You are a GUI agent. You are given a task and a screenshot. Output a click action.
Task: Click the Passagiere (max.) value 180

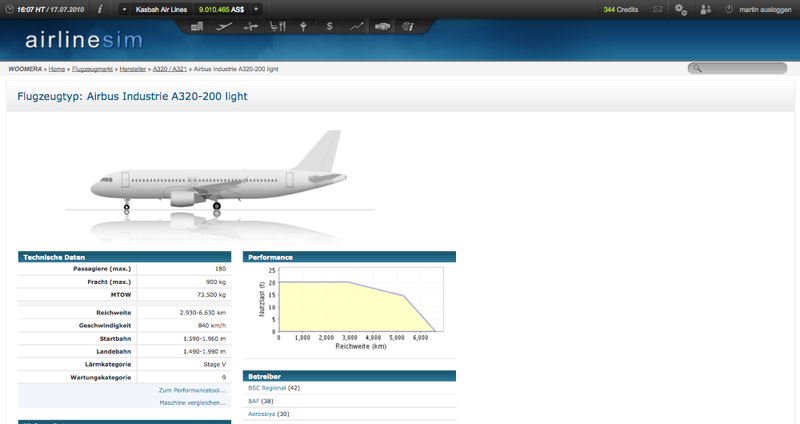coord(220,269)
